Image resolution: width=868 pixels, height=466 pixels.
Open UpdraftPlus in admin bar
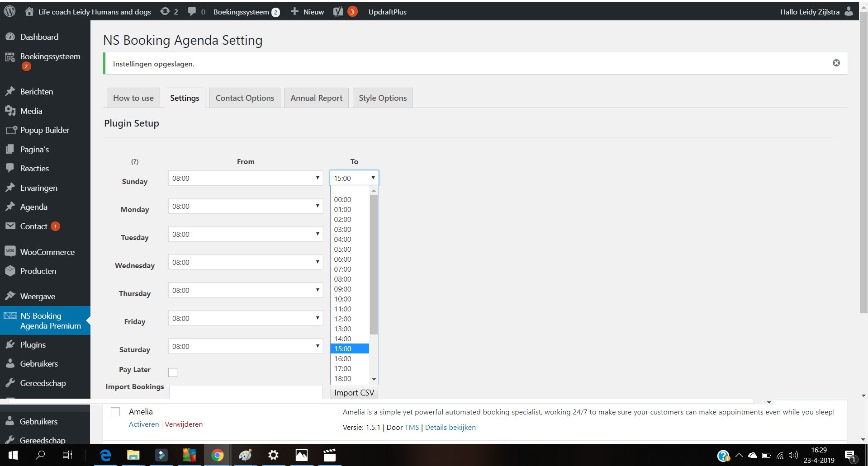[x=387, y=12]
